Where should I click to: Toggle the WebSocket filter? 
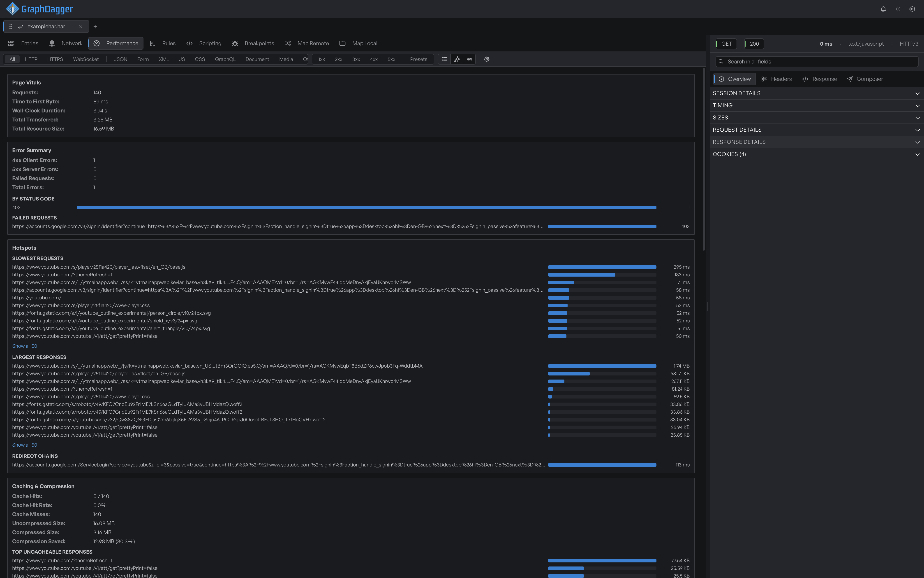[x=86, y=59]
